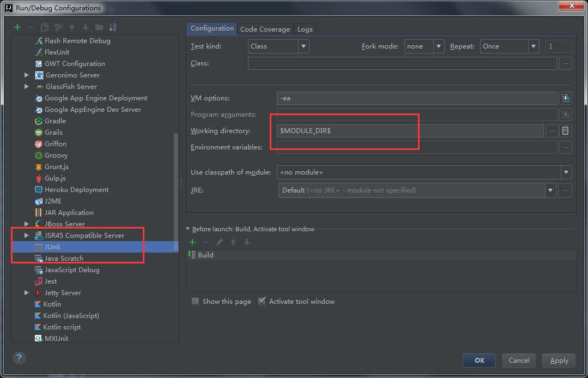Screen dimensions: 588x378
Task: Open the JRE browse button
Action: 565,190
